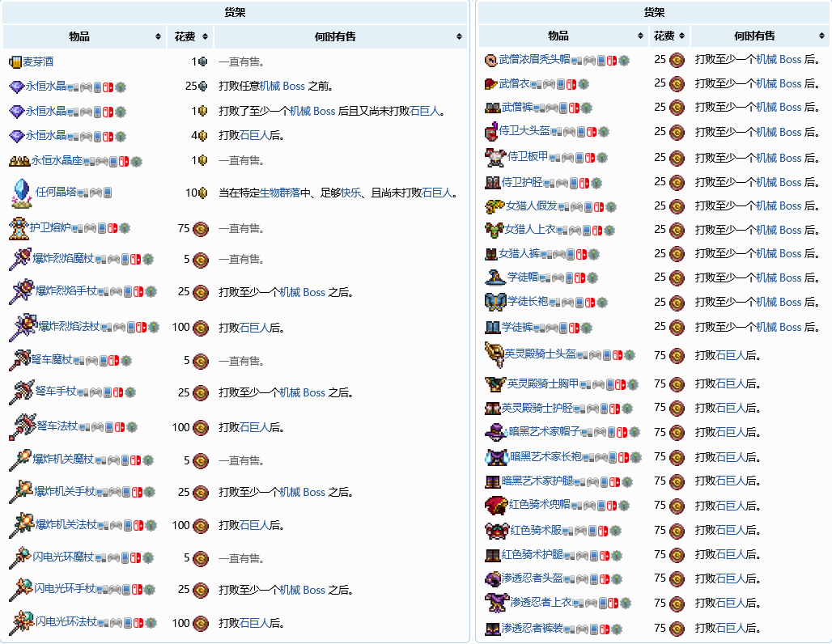
Task: Click the 任何晶塔 crystal pylon icon
Action: click(20, 193)
